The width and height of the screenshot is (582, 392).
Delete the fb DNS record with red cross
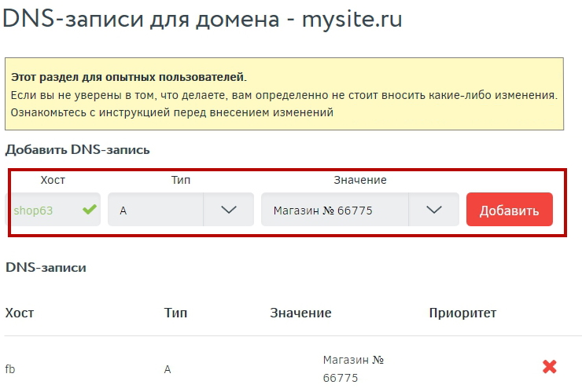(550, 367)
